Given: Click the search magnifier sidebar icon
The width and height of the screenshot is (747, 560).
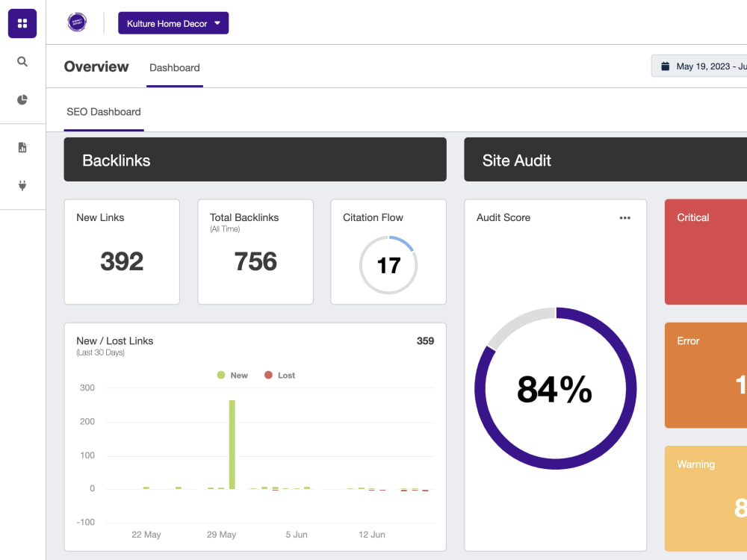Looking at the screenshot, I should tap(22, 61).
